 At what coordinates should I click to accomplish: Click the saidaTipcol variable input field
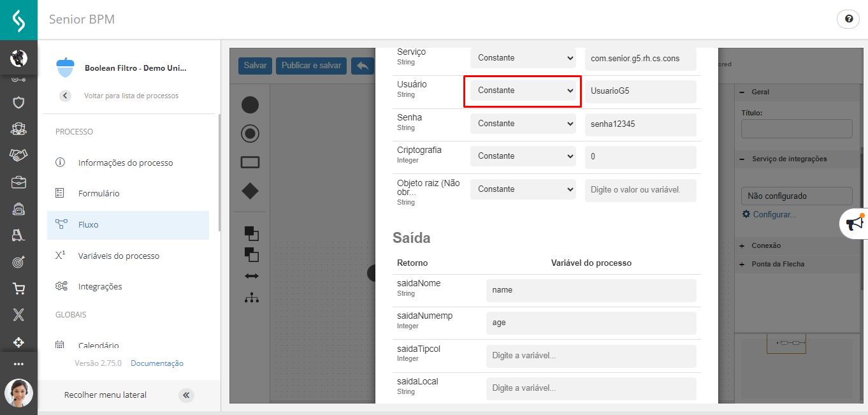point(591,356)
